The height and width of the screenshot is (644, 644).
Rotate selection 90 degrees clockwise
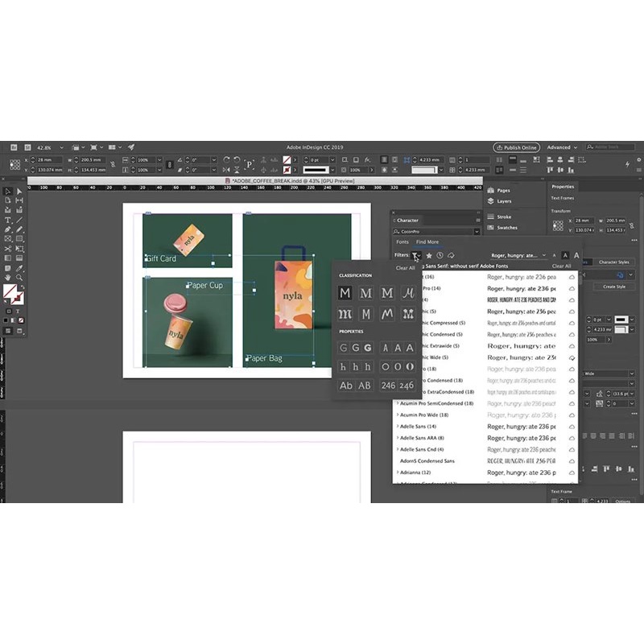pyautogui.click(x=226, y=159)
